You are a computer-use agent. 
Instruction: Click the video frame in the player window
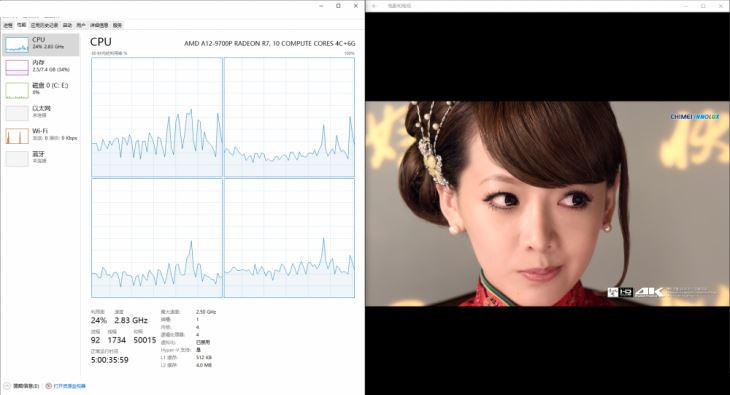548,204
